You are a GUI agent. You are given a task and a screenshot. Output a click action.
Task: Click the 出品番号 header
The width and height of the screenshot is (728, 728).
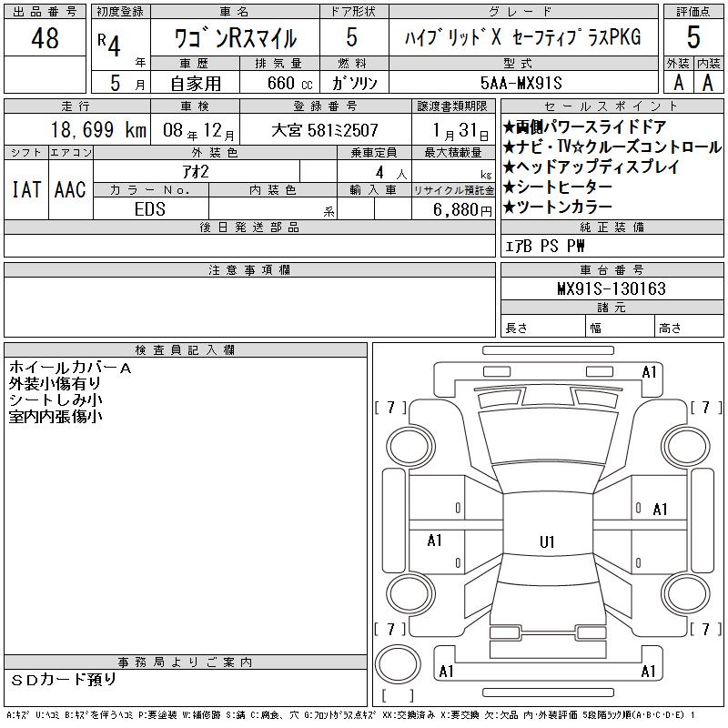[x=45, y=12]
